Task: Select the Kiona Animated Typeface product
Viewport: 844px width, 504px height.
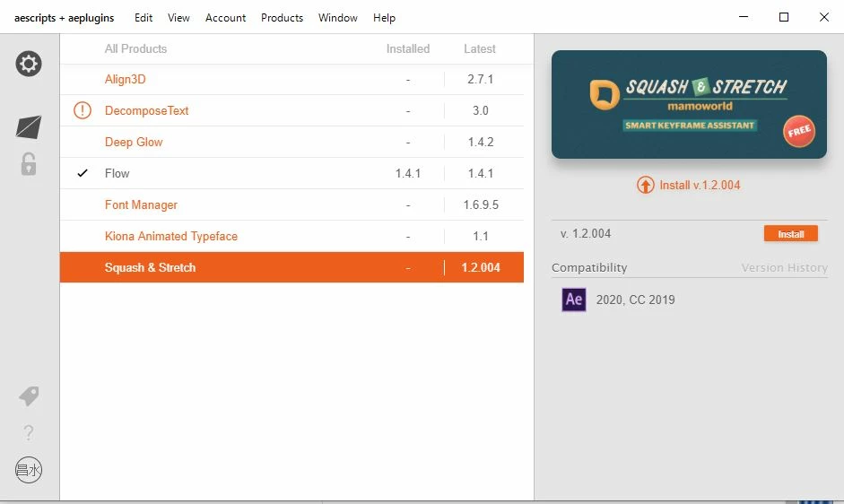Action: pyautogui.click(x=171, y=236)
